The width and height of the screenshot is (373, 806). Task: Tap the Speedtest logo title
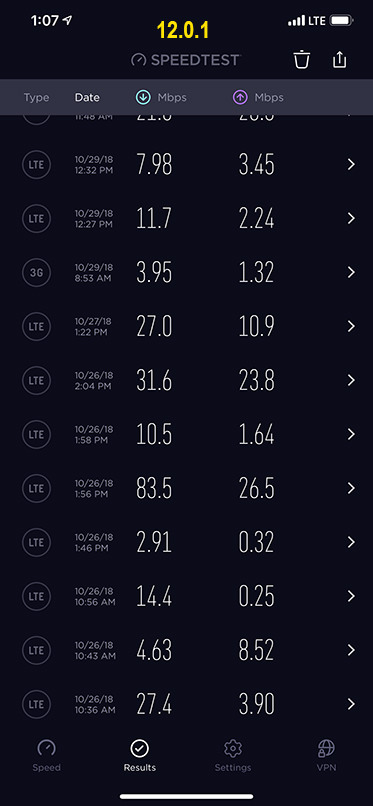(x=185, y=60)
